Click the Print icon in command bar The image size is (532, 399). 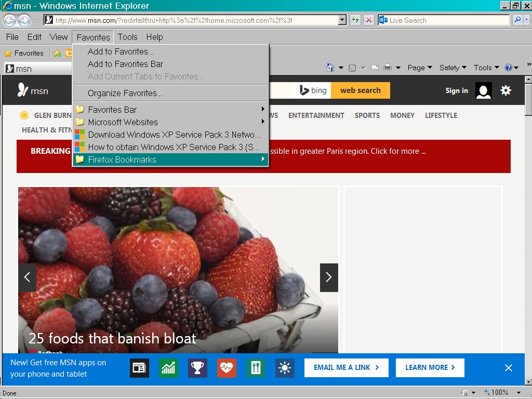point(388,68)
